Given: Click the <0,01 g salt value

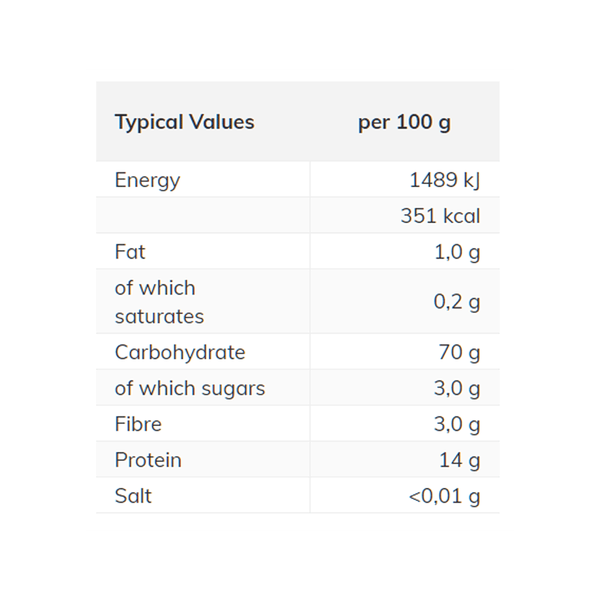Looking at the screenshot, I should pyautogui.click(x=444, y=496).
